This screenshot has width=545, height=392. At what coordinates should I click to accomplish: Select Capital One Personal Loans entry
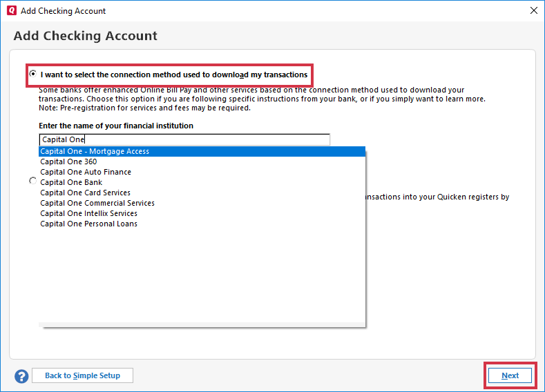(x=88, y=224)
